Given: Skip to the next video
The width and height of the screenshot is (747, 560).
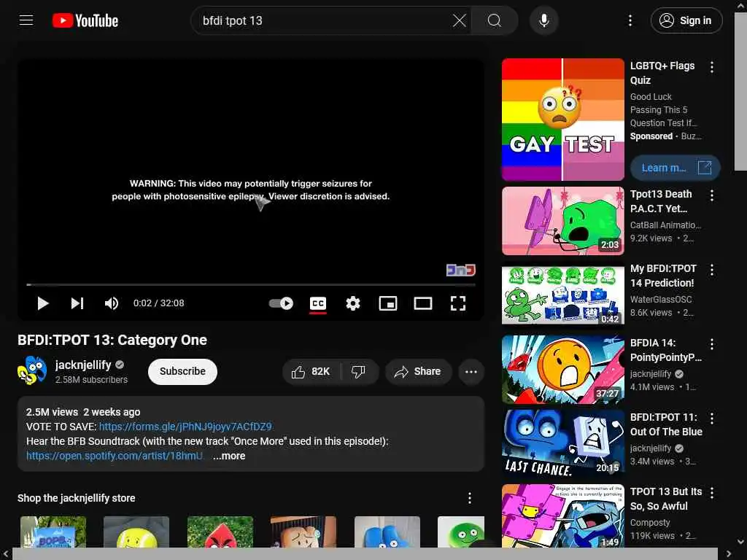Looking at the screenshot, I should (77, 303).
